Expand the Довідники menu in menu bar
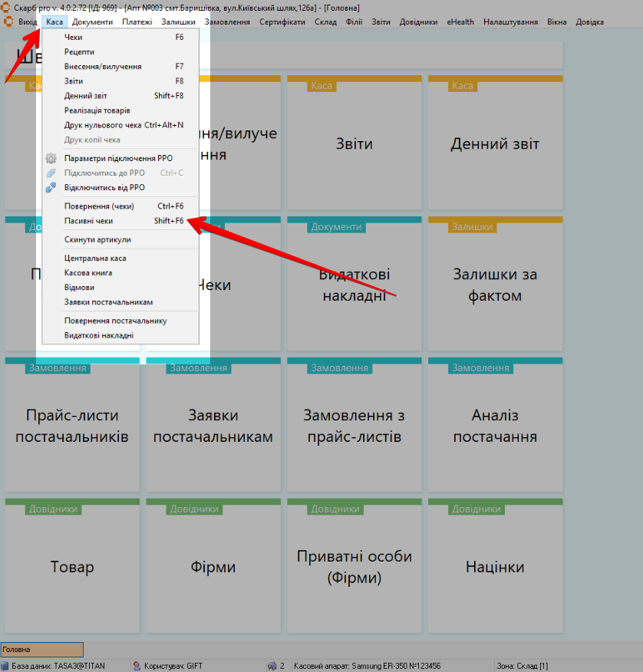 (418, 21)
